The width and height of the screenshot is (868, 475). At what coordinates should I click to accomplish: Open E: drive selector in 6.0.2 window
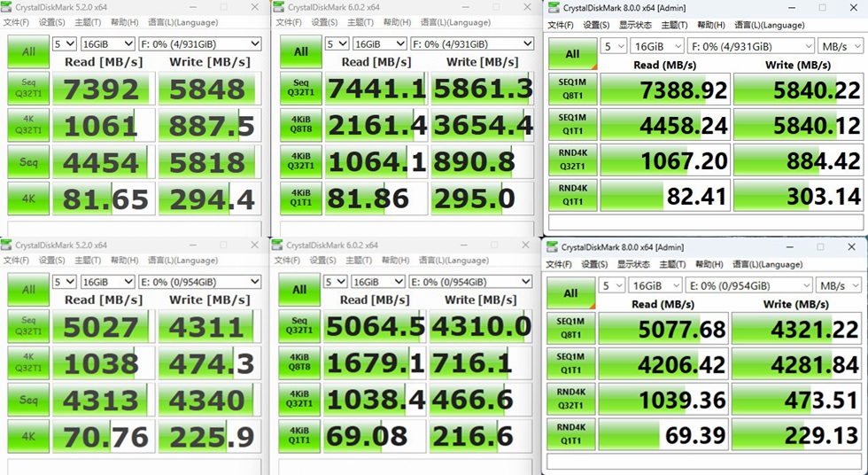coord(470,282)
